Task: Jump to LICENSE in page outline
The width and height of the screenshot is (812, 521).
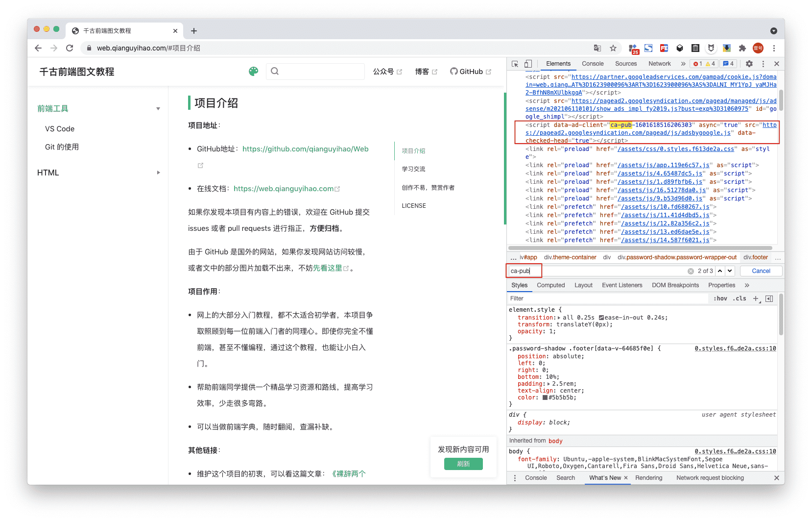Action: point(414,206)
